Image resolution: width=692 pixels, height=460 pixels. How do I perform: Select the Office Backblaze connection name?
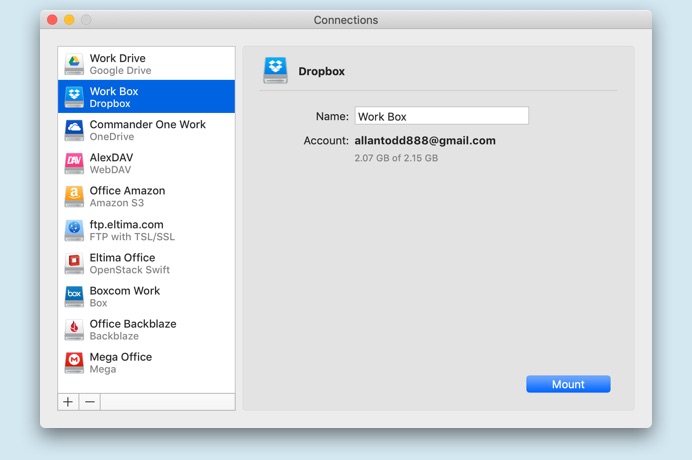133,324
